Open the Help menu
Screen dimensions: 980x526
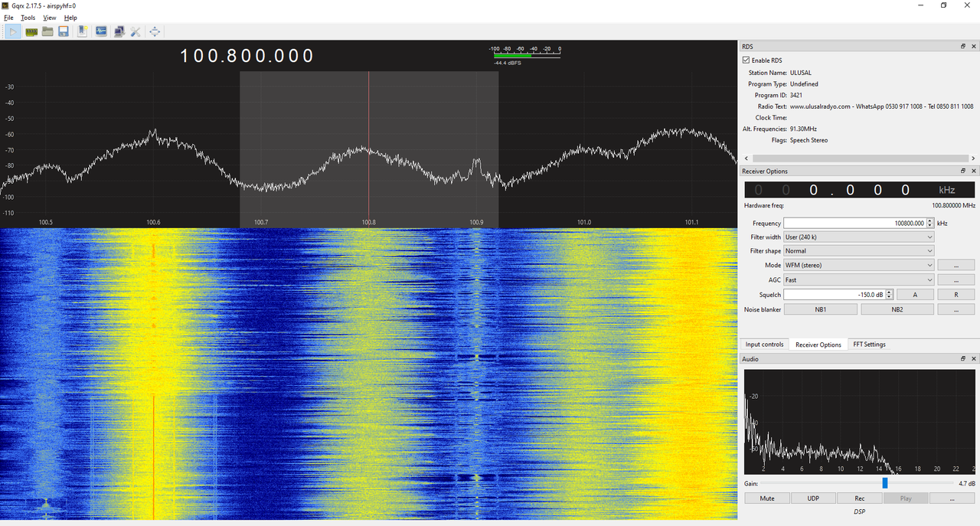pyautogui.click(x=70, y=18)
